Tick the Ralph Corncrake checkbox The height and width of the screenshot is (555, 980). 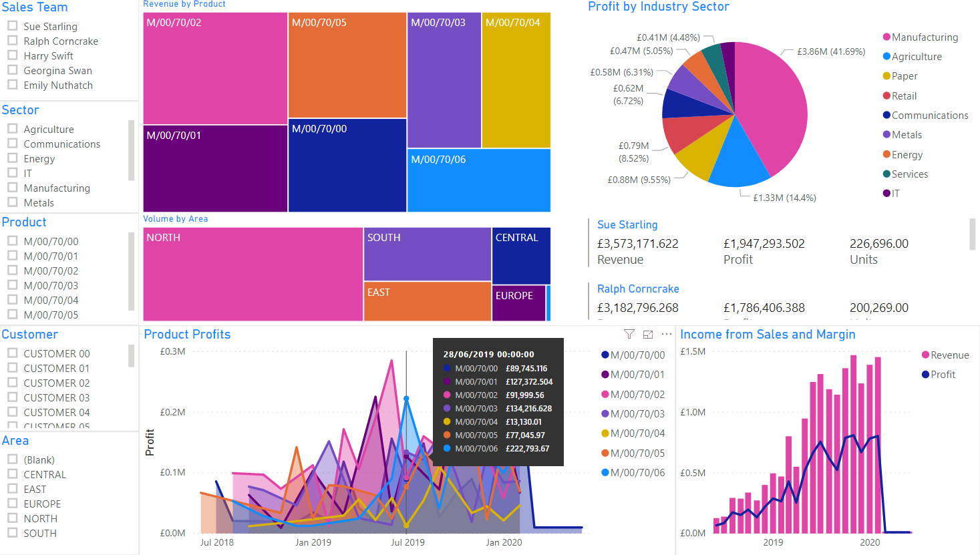click(x=12, y=41)
